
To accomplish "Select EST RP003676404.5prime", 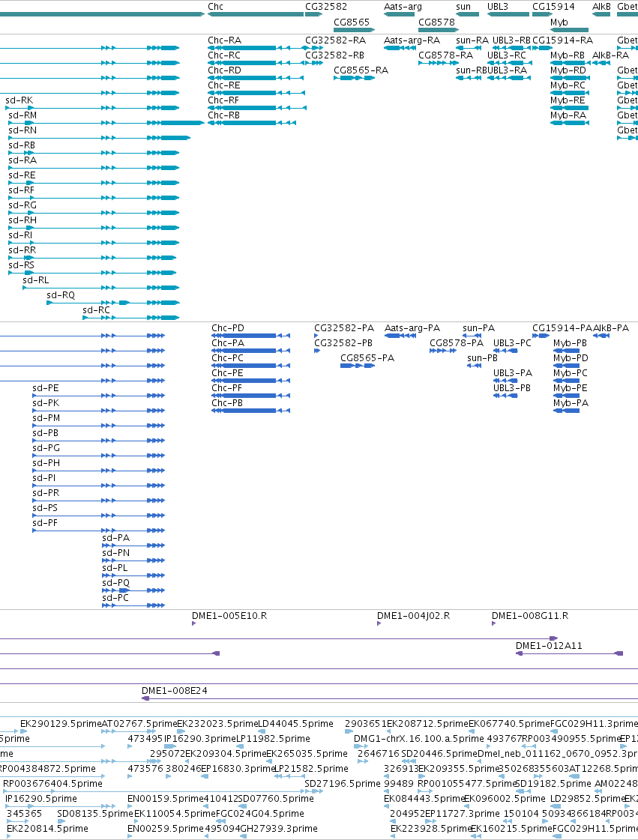I will coord(52,784).
